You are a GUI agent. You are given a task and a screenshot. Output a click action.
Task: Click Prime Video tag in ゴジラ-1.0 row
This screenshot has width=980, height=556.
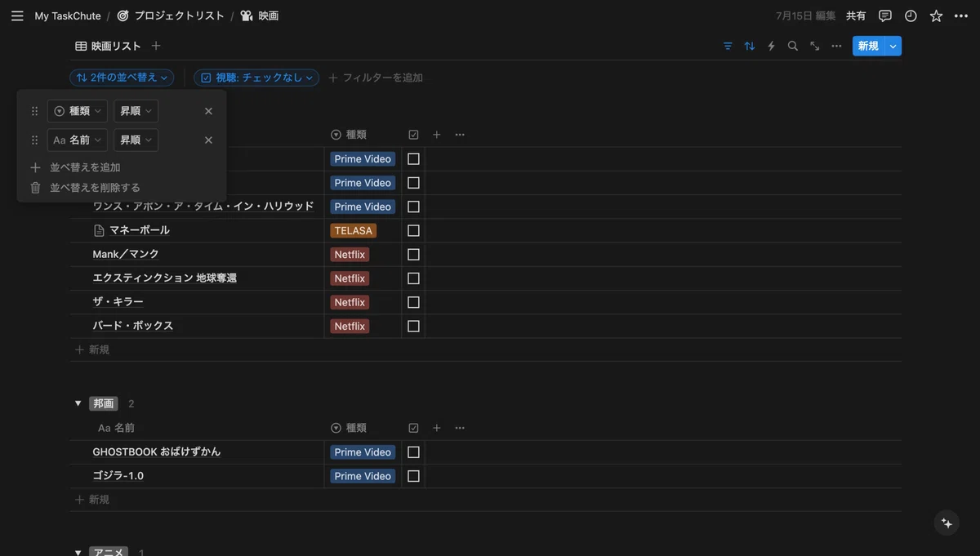(x=363, y=476)
